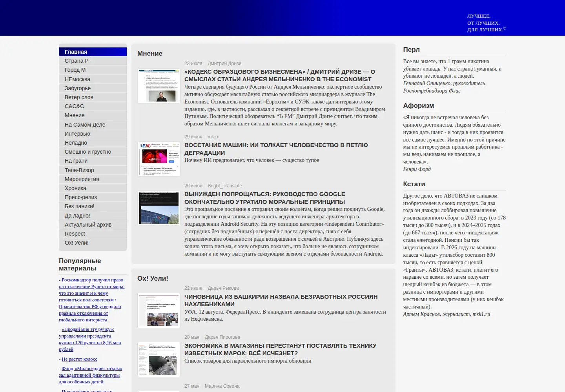Read «Кодекс образцового бизнесмена» article headline

coord(280,75)
